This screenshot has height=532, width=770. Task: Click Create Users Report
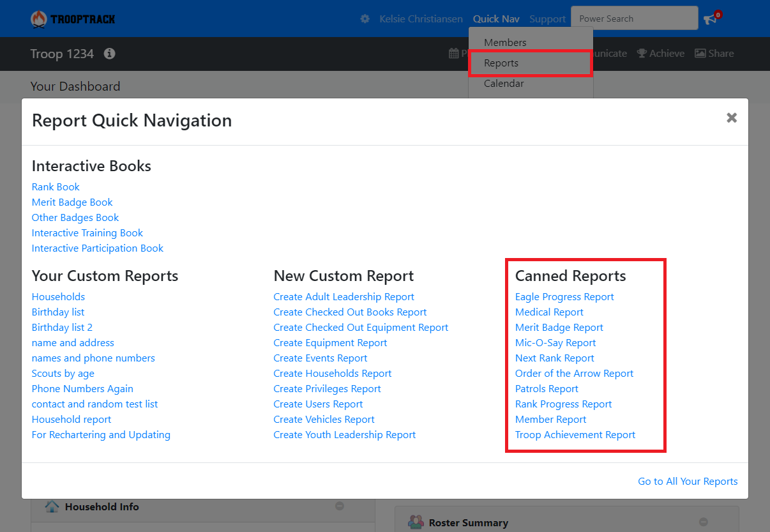pos(318,404)
